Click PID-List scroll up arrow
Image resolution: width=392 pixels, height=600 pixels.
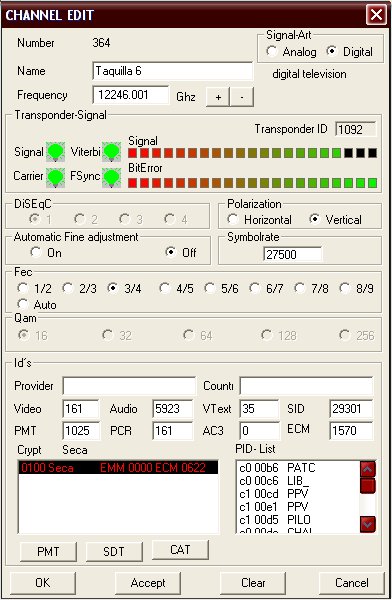coord(368,469)
